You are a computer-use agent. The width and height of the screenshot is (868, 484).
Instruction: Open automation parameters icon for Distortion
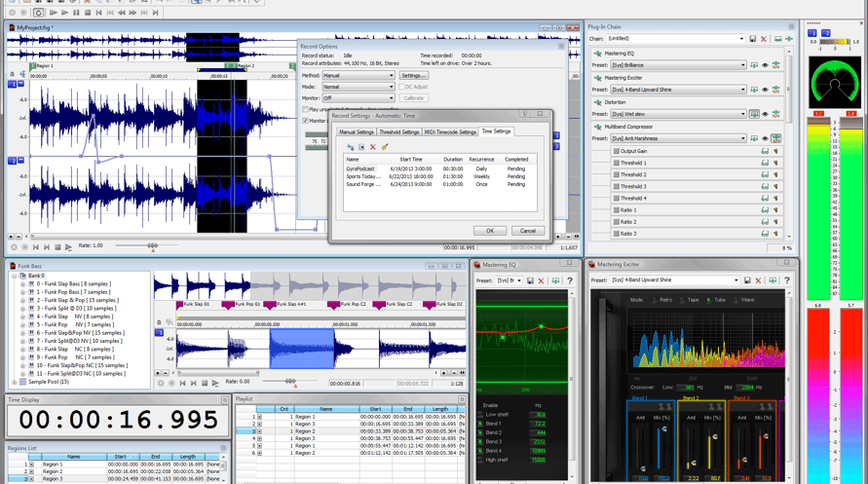tap(776, 114)
